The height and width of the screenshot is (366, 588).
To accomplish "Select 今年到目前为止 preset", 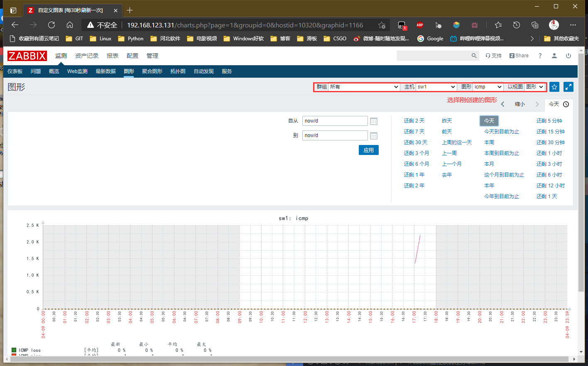I will point(502,197).
